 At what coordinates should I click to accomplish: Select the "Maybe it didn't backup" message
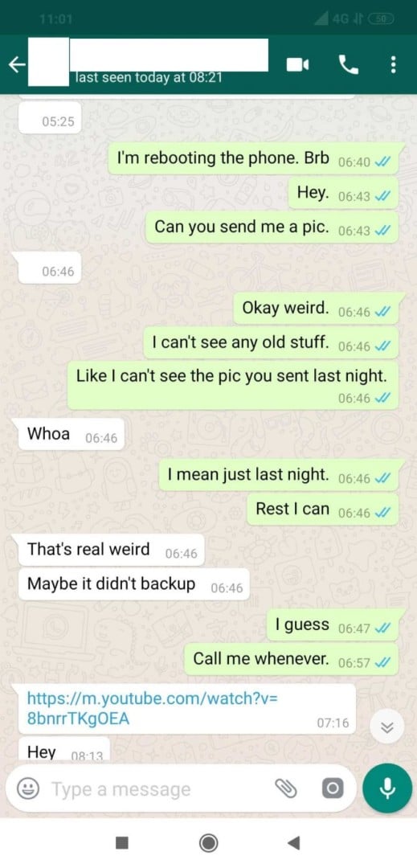[134, 584]
